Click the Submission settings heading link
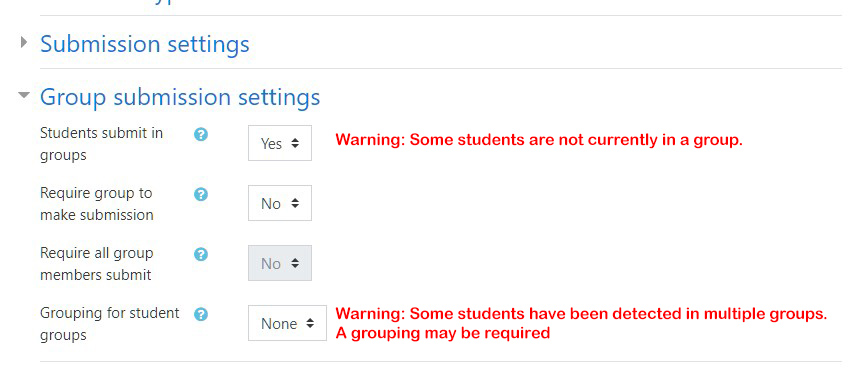The width and height of the screenshot is (860, 369). click(x=145, y=44)
